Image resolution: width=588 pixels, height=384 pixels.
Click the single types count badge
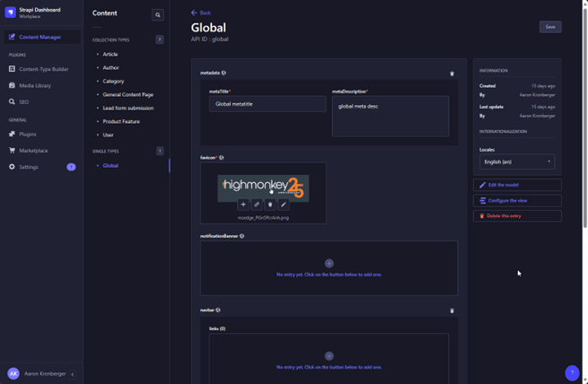tap(160, 151)
